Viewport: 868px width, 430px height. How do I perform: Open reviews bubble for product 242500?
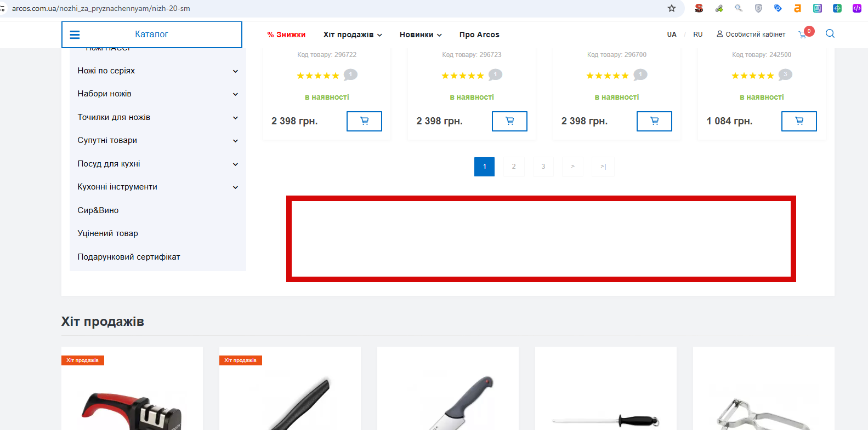coord(785,74)
